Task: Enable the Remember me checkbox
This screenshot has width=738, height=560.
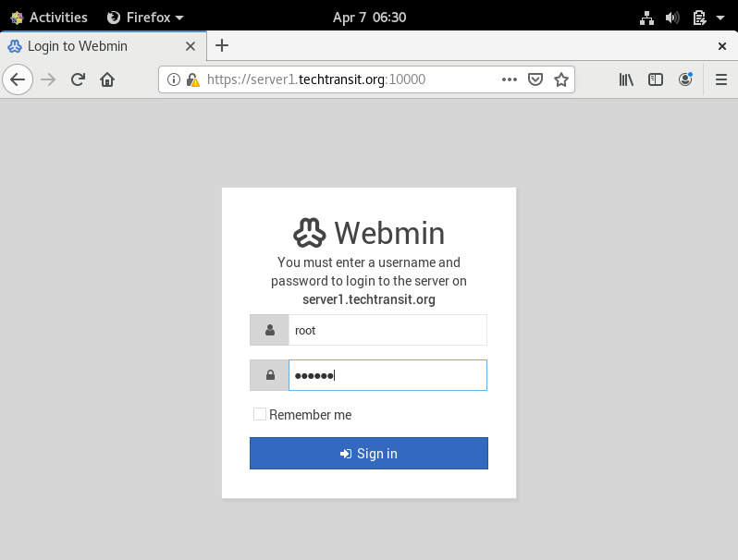Action: pos(259,414)
